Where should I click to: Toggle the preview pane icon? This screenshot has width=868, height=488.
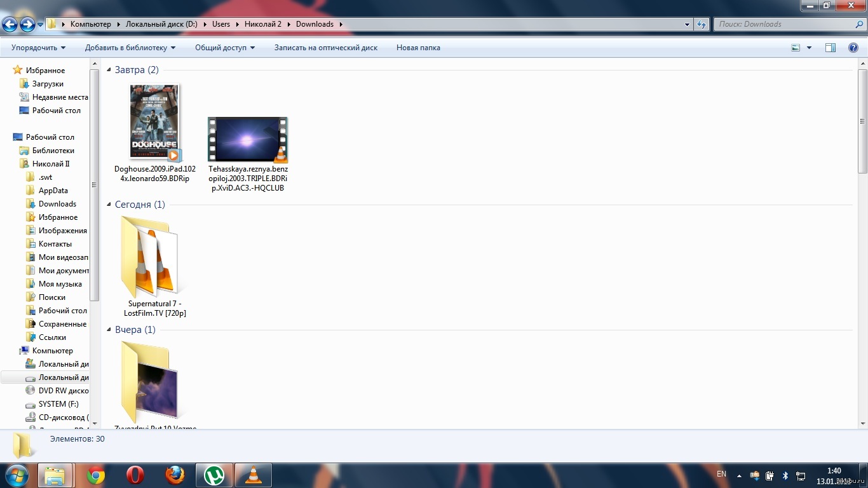(831, 48)
